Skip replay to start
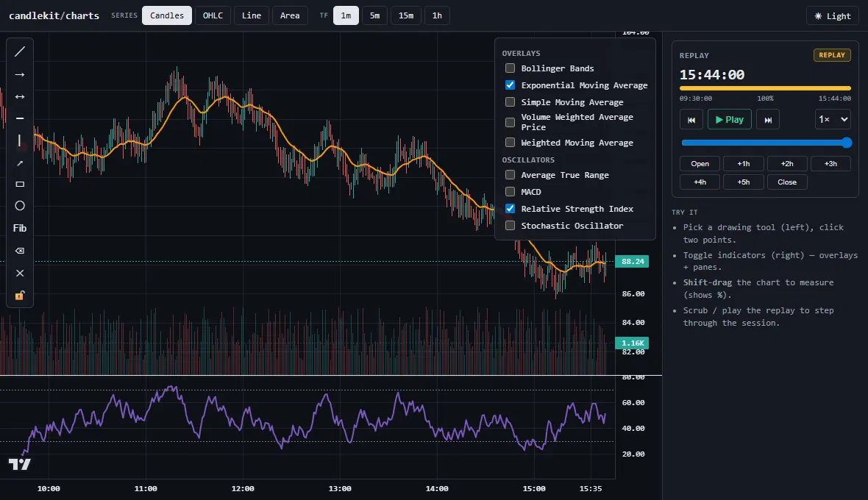Image resolution: width=868 pixels, height=500 pixels. (691, 119)
